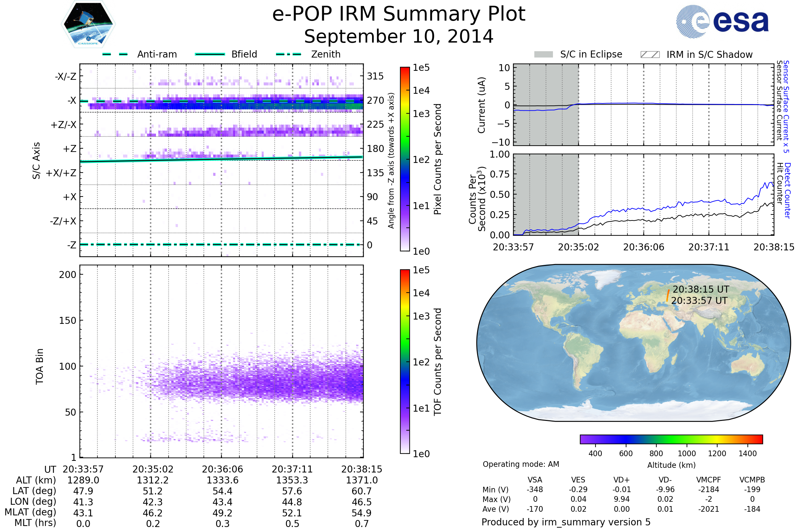This screenshot has width=798, height=532.
Task: Click the 20:38:15 UT map label
Action: [701, 289]
